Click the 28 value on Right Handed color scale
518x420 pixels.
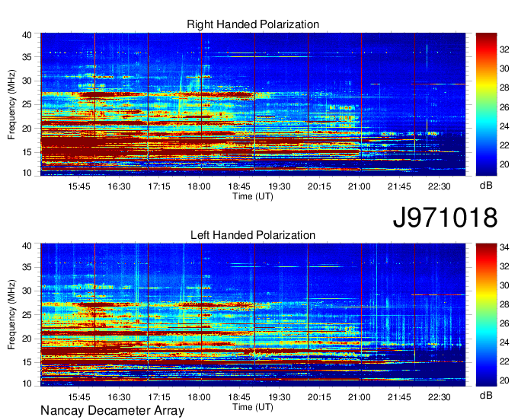pos(504,87)
